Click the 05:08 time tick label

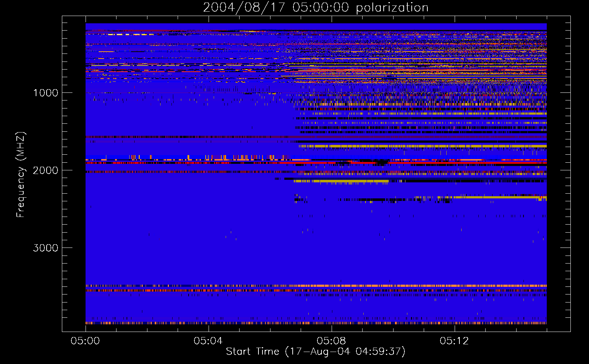click(x=331, y=341)
